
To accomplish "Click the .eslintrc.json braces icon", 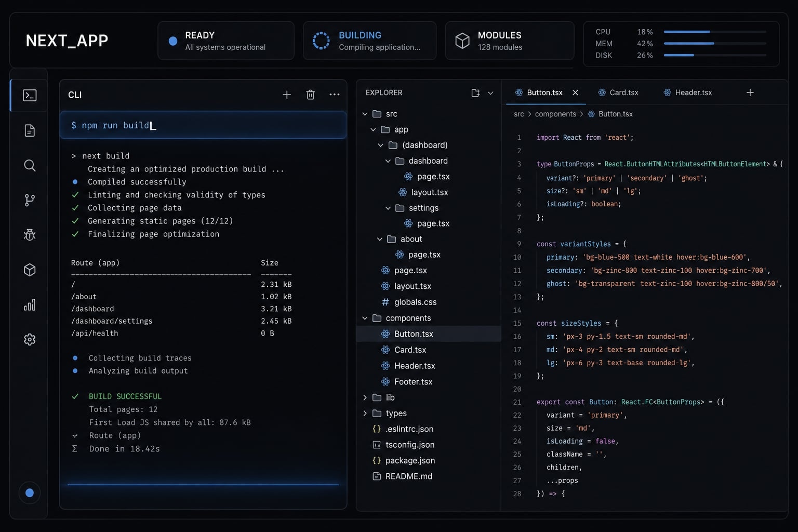I will pos(377,429).
